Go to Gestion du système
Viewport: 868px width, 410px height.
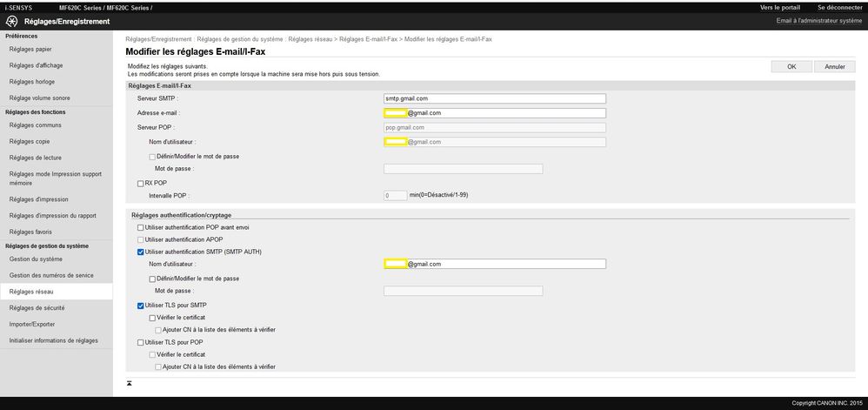[x=36, y=259]
